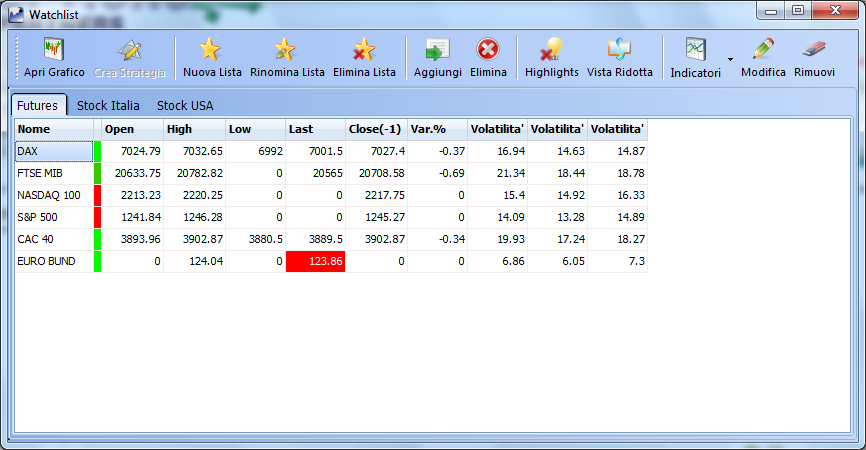This screenshot has height=450, width=866.
Task: Click the Nome column header
Action: (x=54, y=129)
